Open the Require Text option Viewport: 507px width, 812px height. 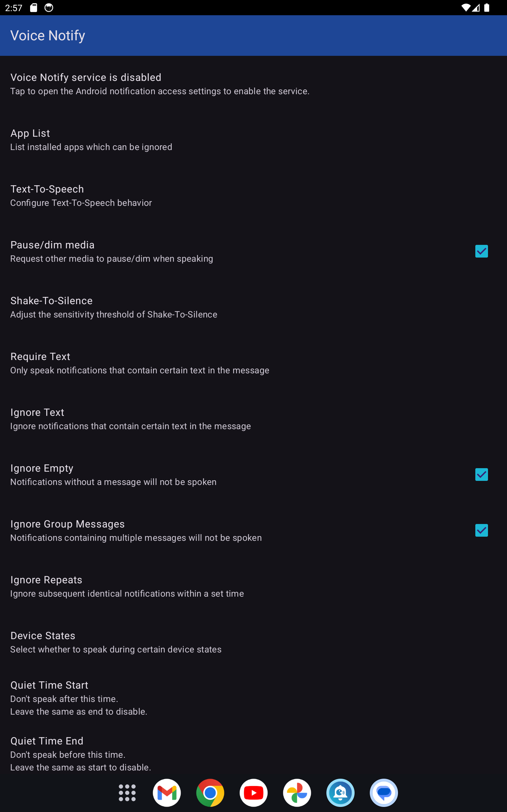[x=139, y=363]
